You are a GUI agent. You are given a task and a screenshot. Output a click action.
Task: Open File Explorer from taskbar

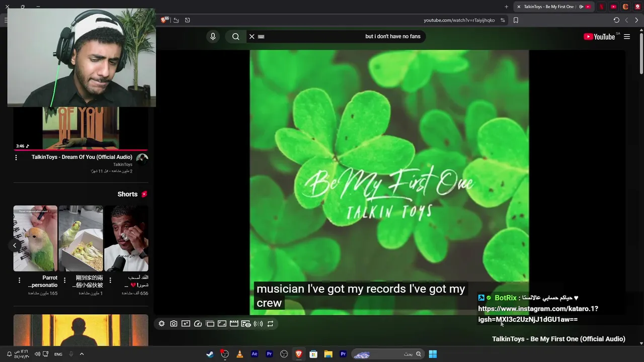(x=329, y=354)
